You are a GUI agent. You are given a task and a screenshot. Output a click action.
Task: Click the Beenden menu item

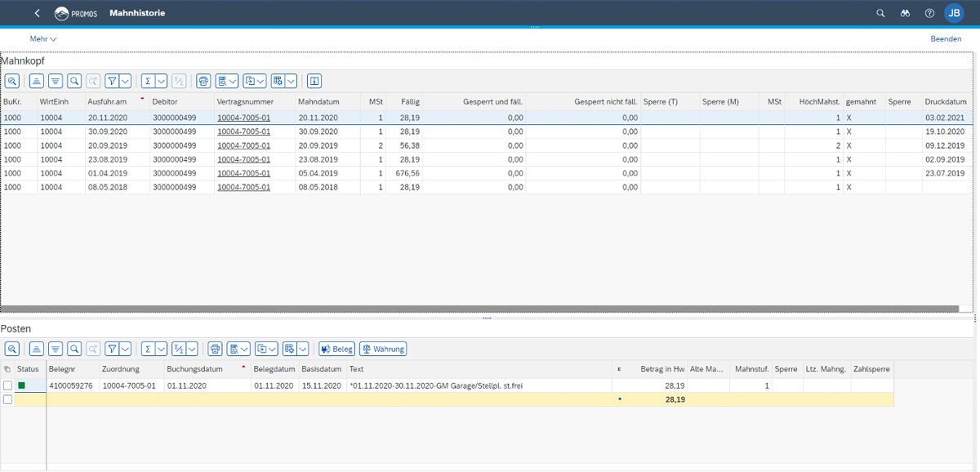point(946,38)
